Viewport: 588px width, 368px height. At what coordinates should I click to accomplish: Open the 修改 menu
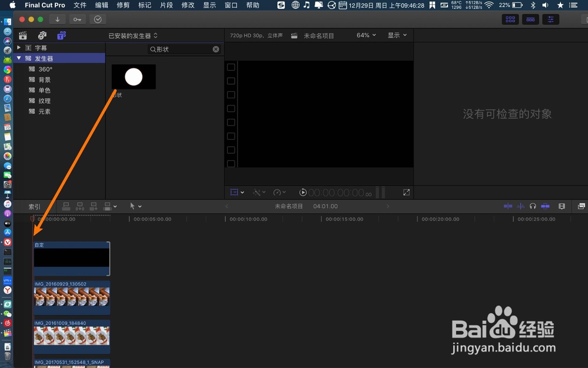point(188,5)
